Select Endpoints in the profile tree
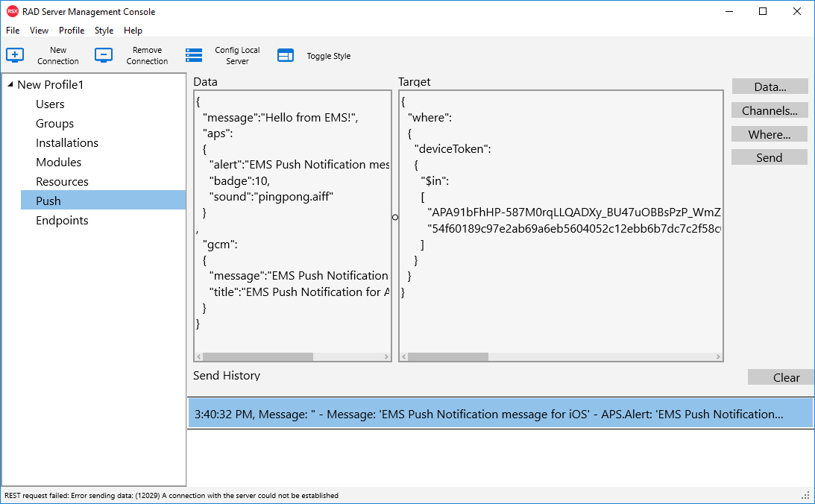The image size is (815, 504). tap(62, 220)
